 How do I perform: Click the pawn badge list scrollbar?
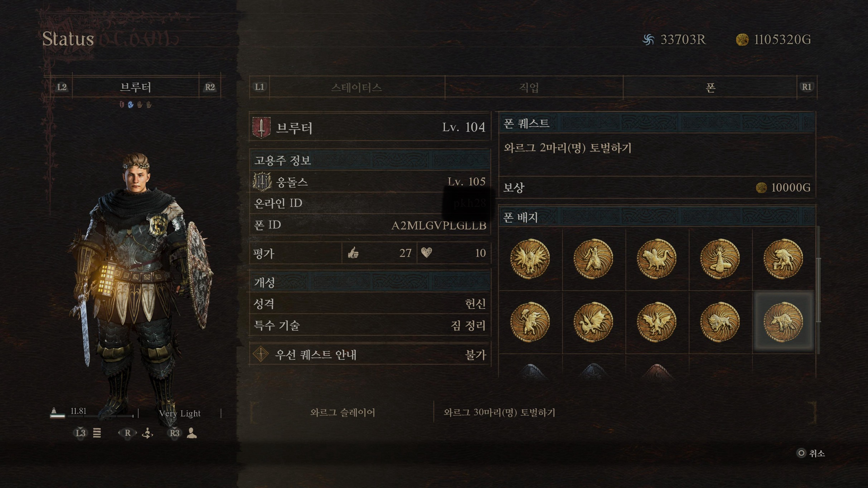coord(819,290)
